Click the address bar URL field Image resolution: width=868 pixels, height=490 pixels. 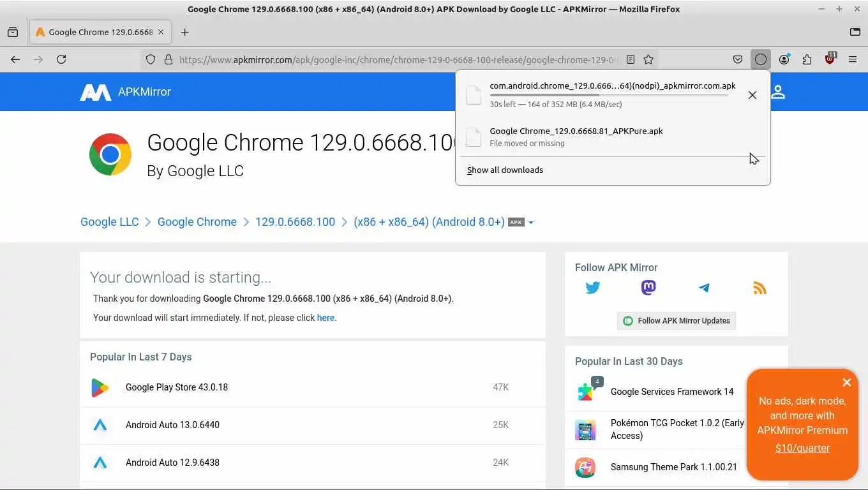coord(399,59)
